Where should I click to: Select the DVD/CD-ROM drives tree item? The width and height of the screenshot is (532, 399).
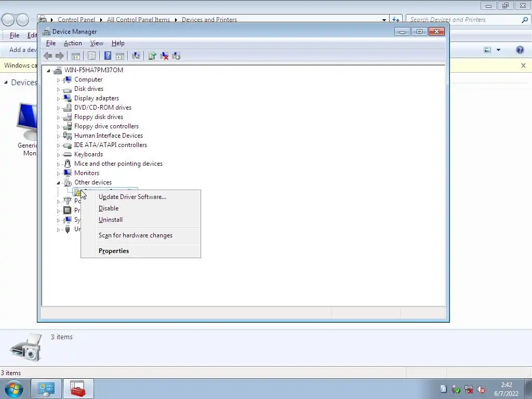click(102, 108)
